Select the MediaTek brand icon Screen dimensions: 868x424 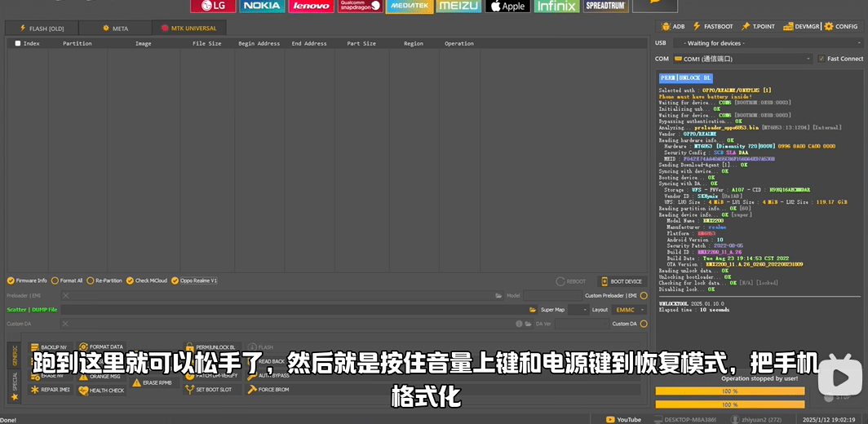pyautogui.click(x=409, y=6)
